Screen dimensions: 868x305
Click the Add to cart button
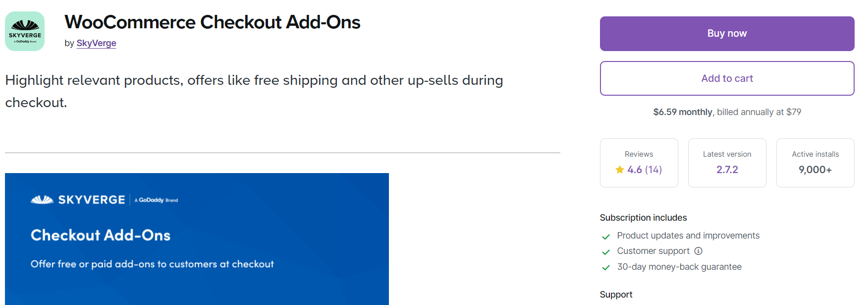[x=727, y=78]
